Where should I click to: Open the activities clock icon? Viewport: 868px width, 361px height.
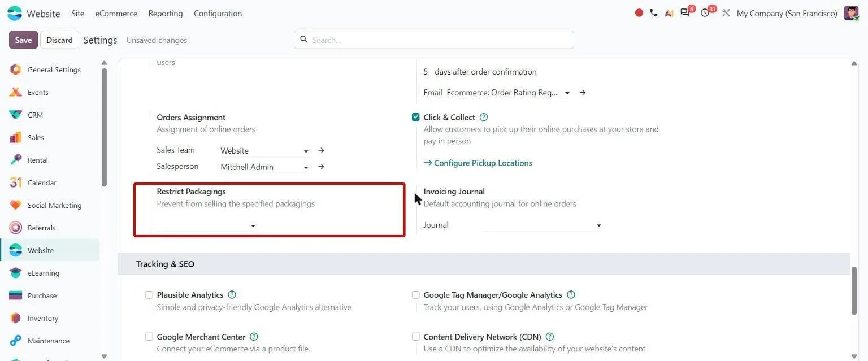[x=705, y=13]
